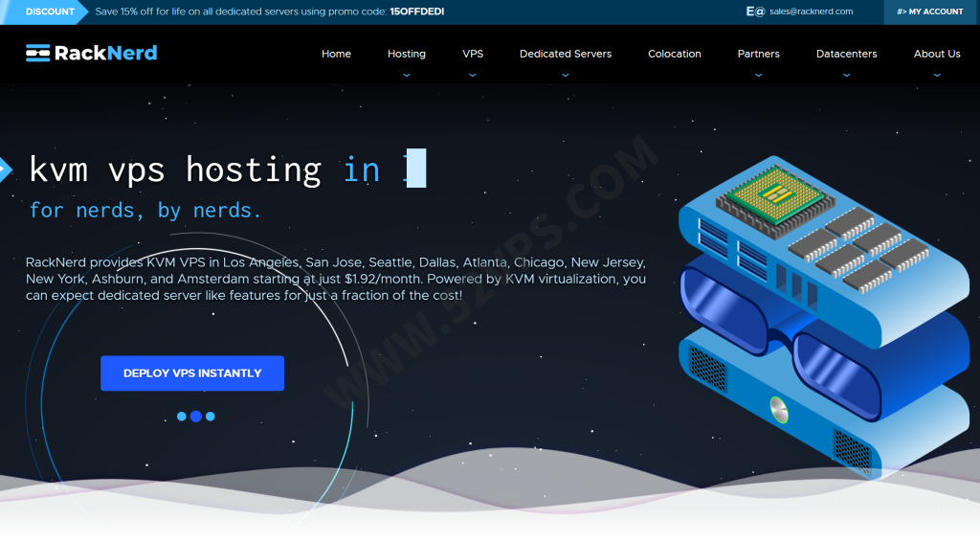
Task: Click the 'kvm vps hosting in' headline
Action: [x=205, y=170]
